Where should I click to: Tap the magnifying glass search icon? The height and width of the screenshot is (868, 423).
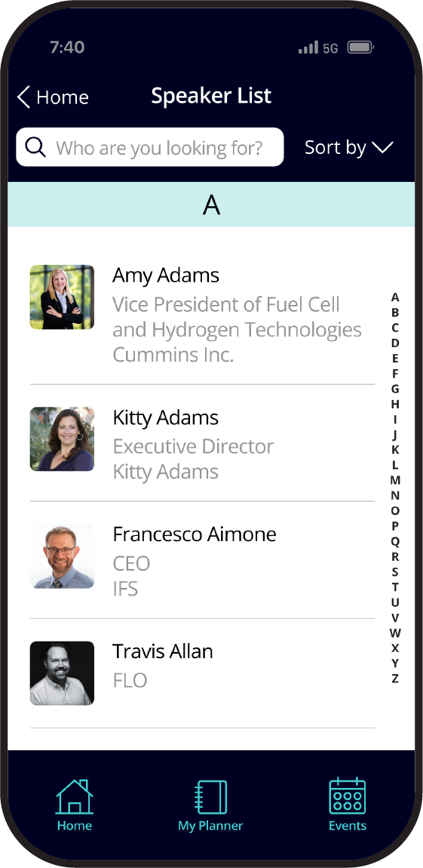[35, 147]
